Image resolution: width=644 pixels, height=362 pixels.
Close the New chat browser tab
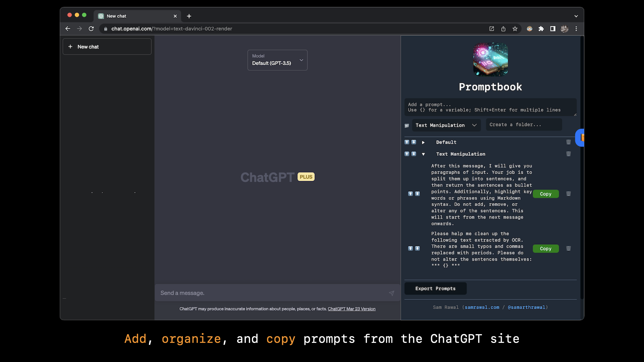tap(175, 16)
